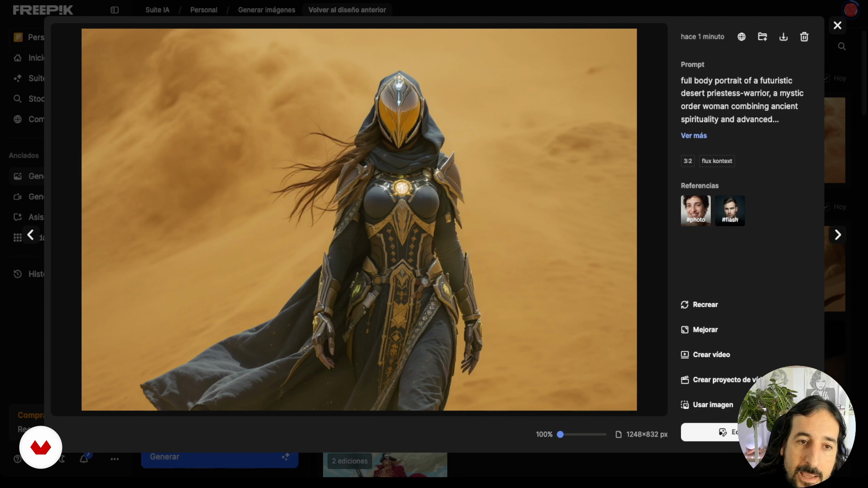Click Crear vídeo option

click(x=705, y=355)
